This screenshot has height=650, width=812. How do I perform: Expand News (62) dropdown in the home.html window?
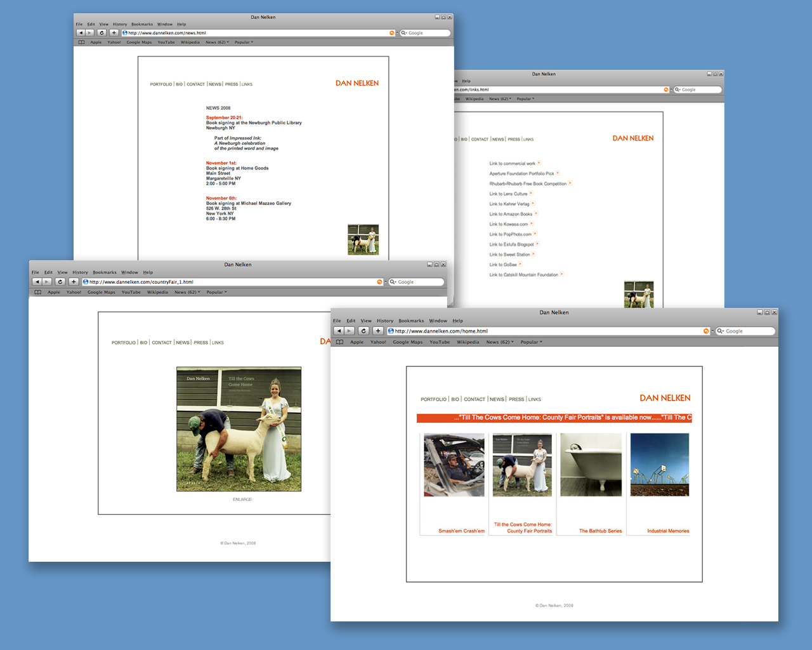tap(500, 342)
